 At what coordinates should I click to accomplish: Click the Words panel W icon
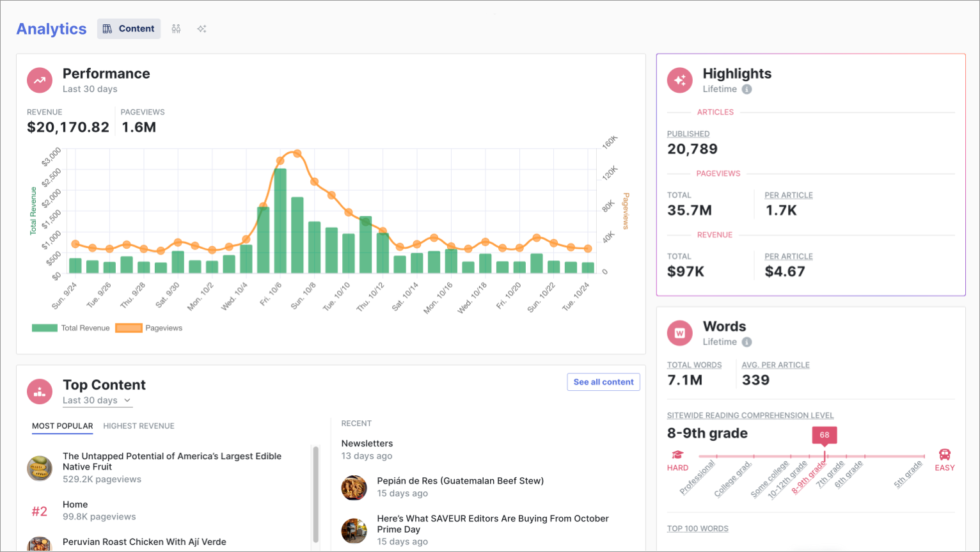[x=680, y=333]
